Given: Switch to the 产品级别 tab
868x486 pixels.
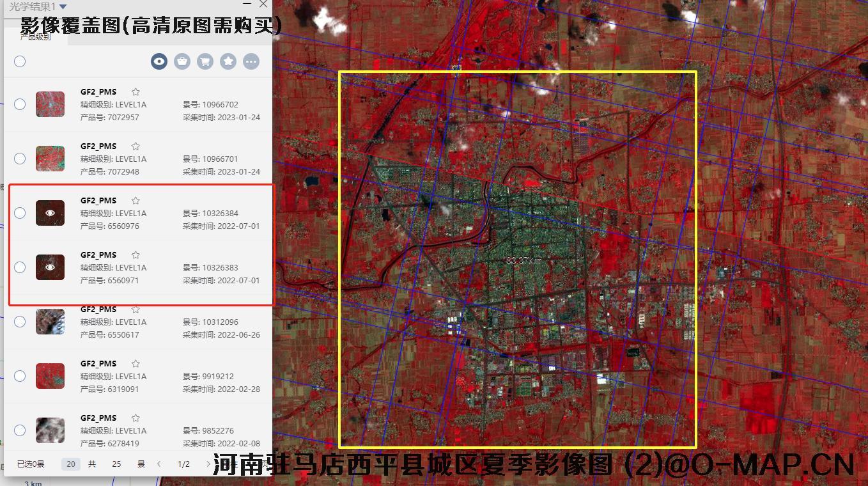Looking at the screenshot, I should point(35,37).
